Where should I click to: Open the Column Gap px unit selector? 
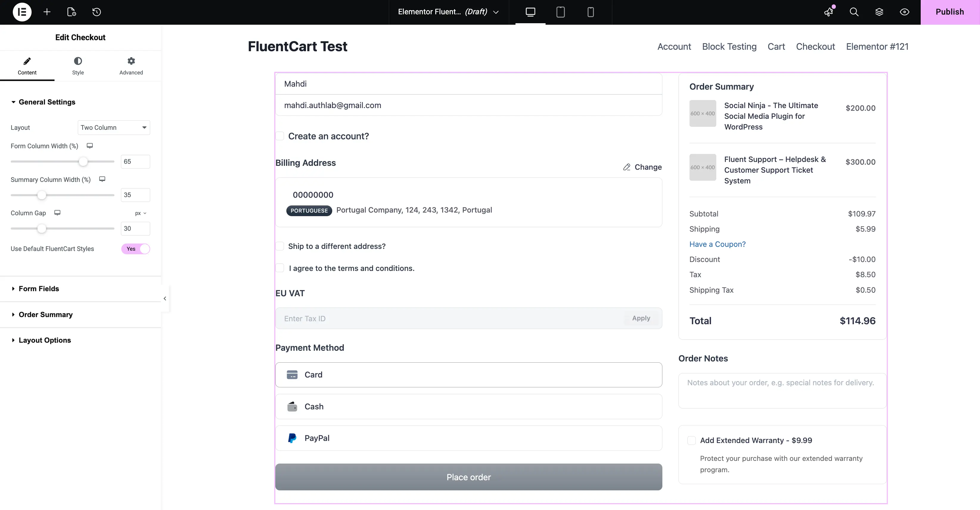pyautogui.click(x=140, y=213)
